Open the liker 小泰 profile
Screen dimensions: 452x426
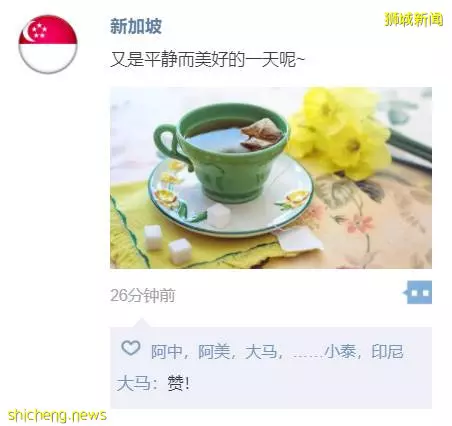coord(341,352)
